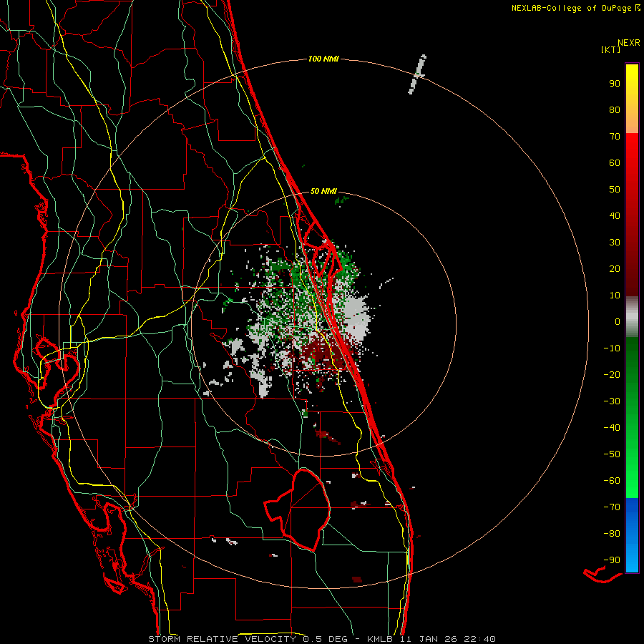
Task: Click the NEXR label at top right
Action: (629, 43)
